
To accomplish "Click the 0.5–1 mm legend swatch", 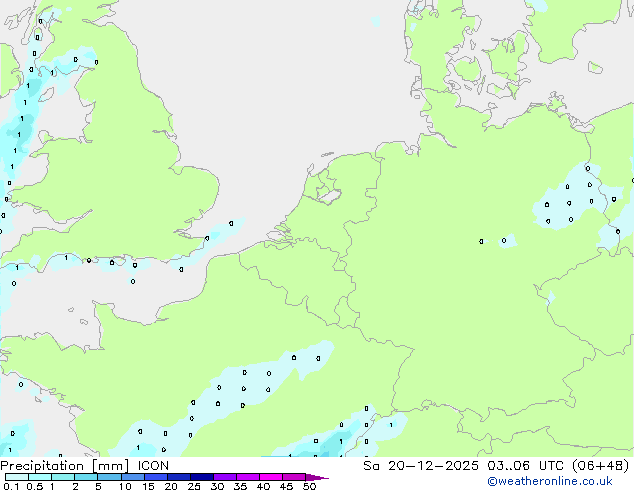I will coord(40,477).
